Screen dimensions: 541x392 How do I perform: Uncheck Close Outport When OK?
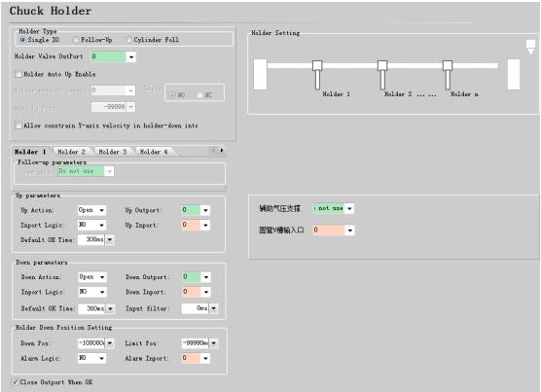click(16, 381)
